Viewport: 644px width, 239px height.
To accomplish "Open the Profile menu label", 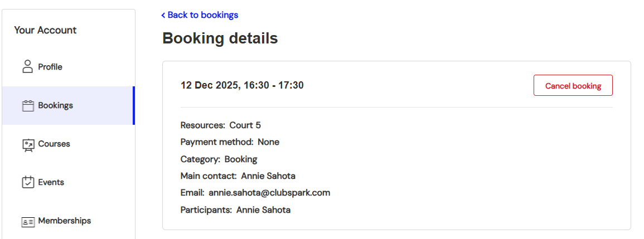I will pos(50,67).
